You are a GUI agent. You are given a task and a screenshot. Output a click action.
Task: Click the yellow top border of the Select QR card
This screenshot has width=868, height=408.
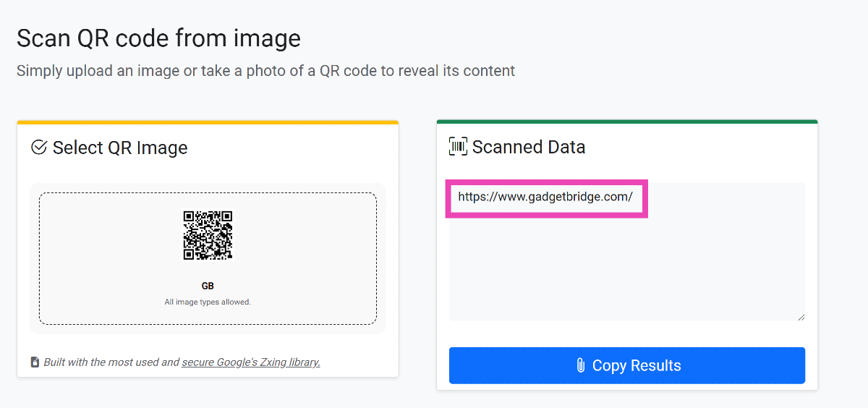tap(208, 122)
